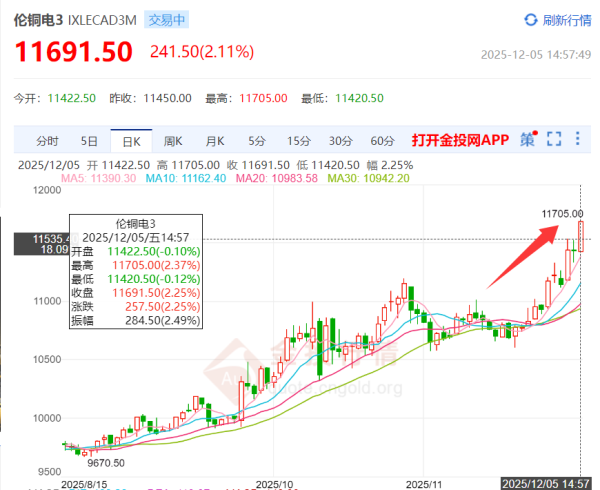The width and height of the screenshot is (600, 490).
Task: Click tooltip 振幅 value 284.50(2.49%)
Action: pos(163,321)
